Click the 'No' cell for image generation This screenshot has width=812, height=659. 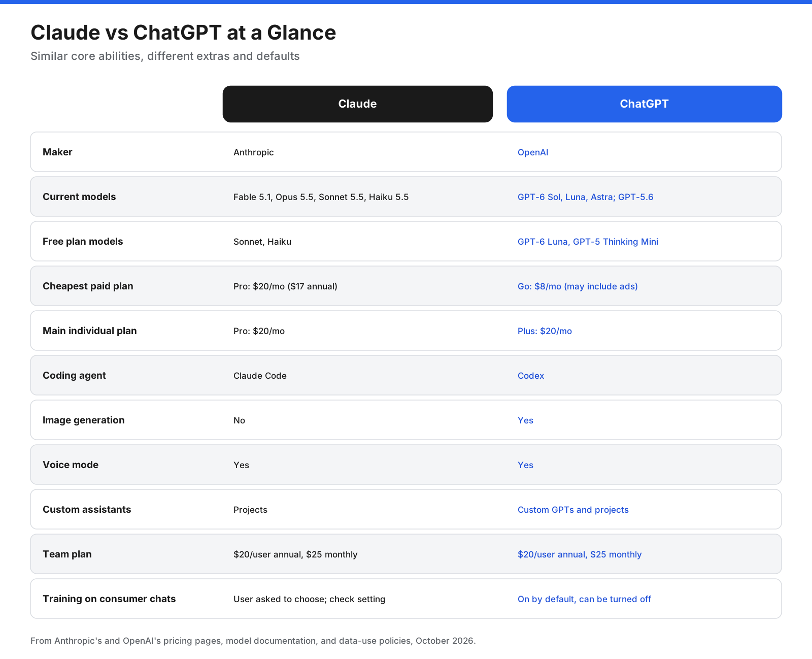click(x=239, y=420)
